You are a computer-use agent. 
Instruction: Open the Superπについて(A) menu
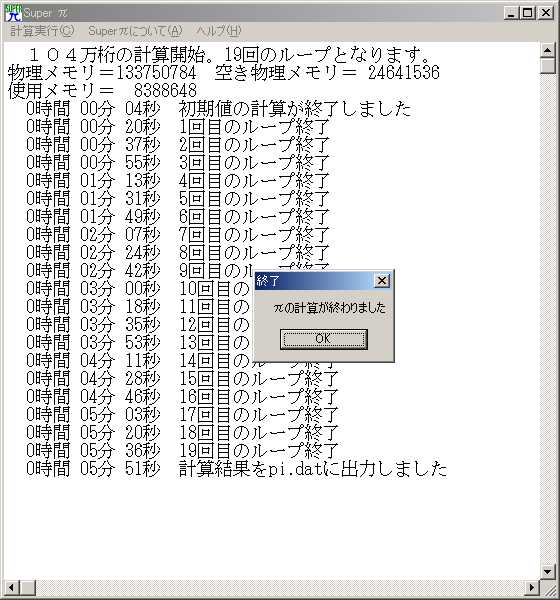[135, 31]
